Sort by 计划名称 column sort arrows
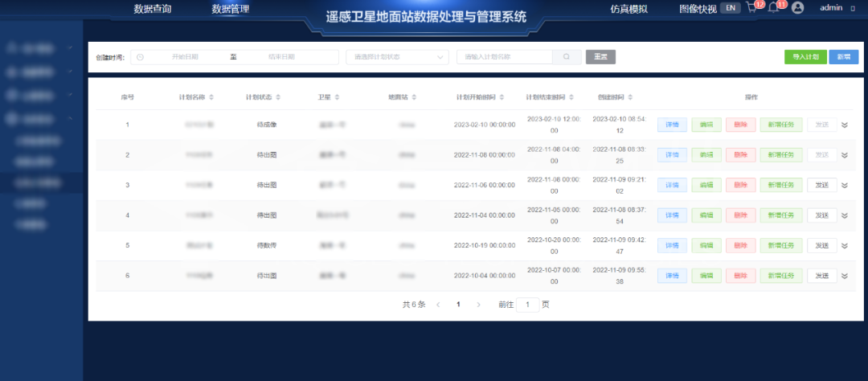Screen dimensions: 868x381 pyautogui.click(x=211, y=97)
